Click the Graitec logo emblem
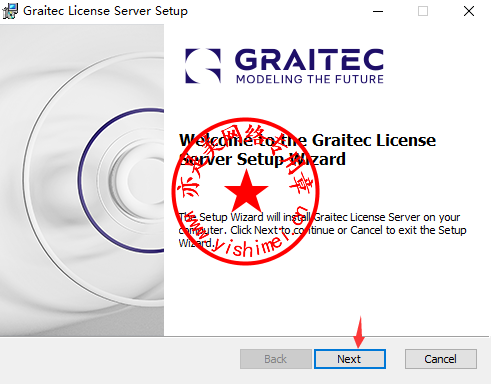 203,66
